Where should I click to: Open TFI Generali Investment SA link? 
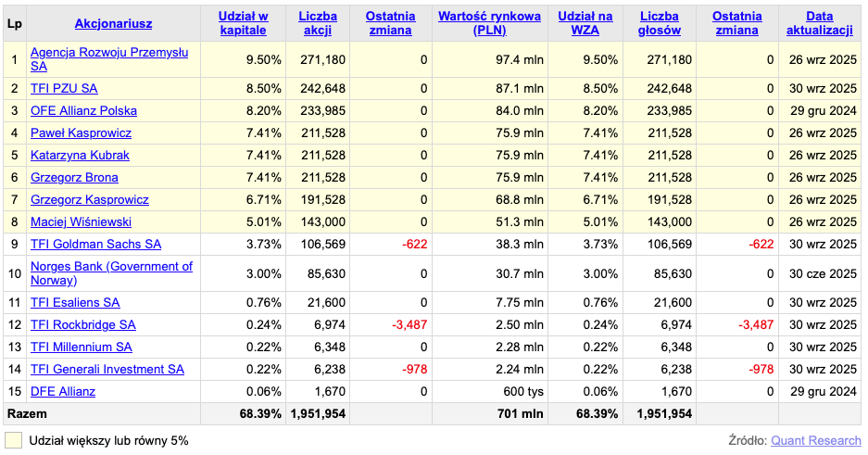point(107,369)
